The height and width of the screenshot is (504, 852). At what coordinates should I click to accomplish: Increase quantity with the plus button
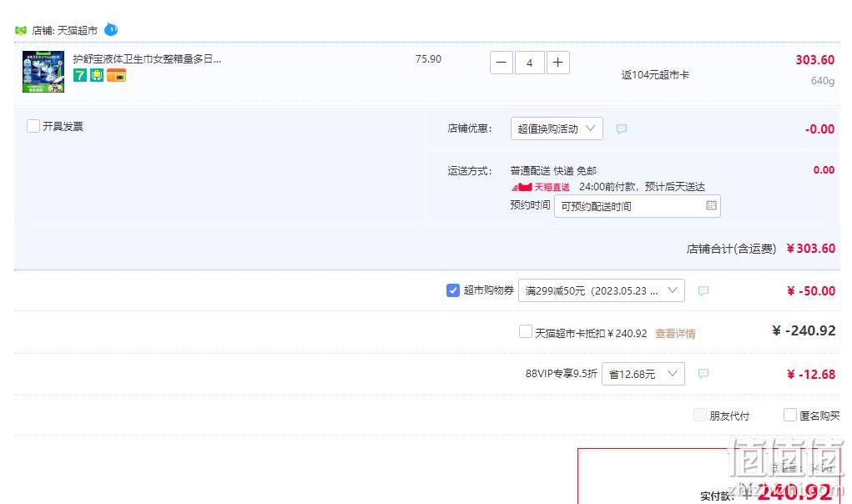[557, 63]
